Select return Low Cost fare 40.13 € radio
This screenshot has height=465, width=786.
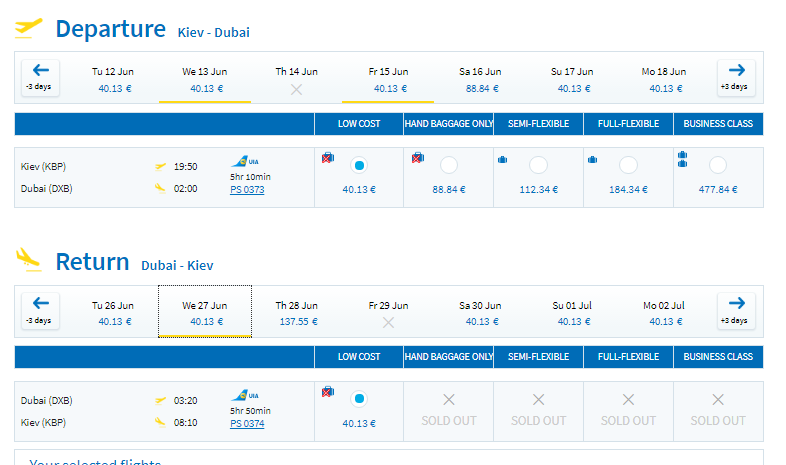[x=359, y=399]
